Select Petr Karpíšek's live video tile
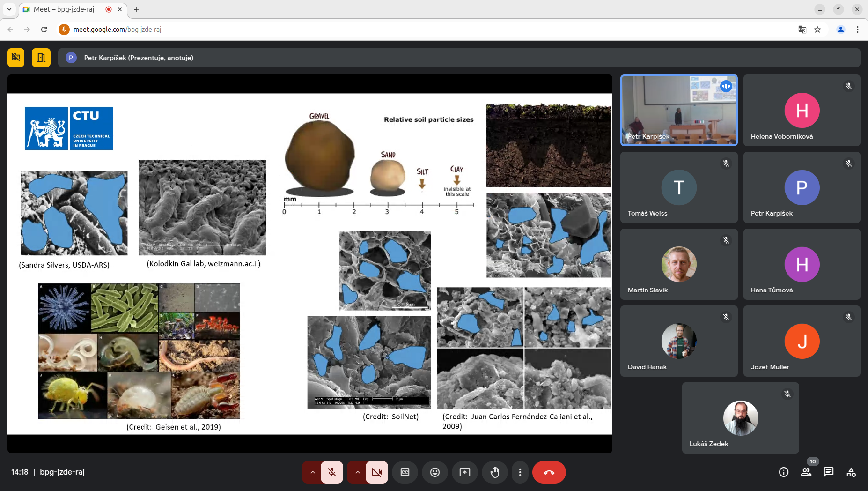This screenshot has width=868, height=491. 678,110
